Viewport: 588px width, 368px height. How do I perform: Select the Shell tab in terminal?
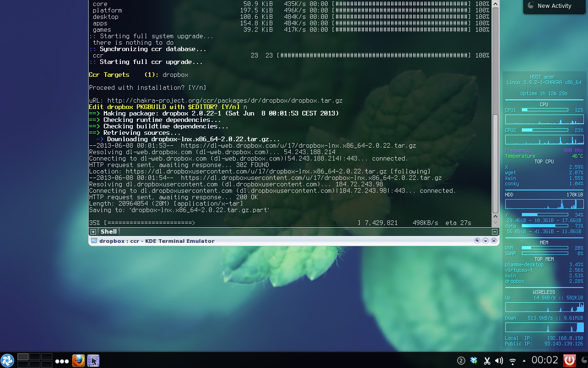click(109, 232)
